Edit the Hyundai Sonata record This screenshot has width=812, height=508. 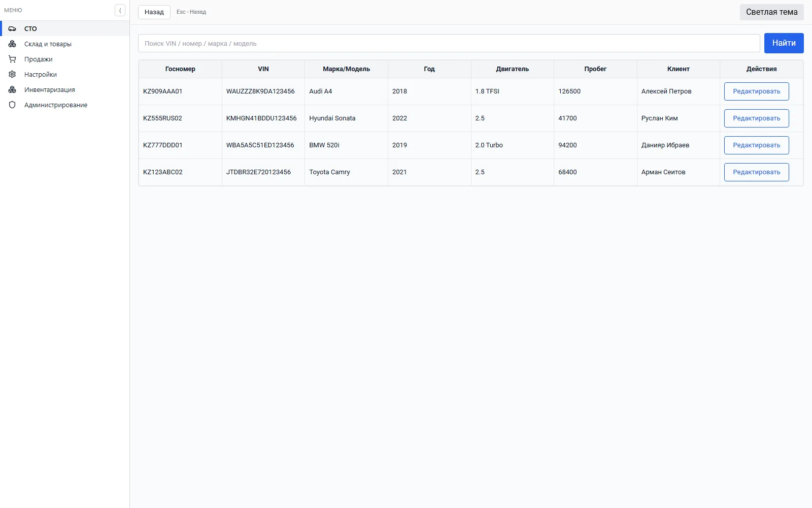pos(756,118)
